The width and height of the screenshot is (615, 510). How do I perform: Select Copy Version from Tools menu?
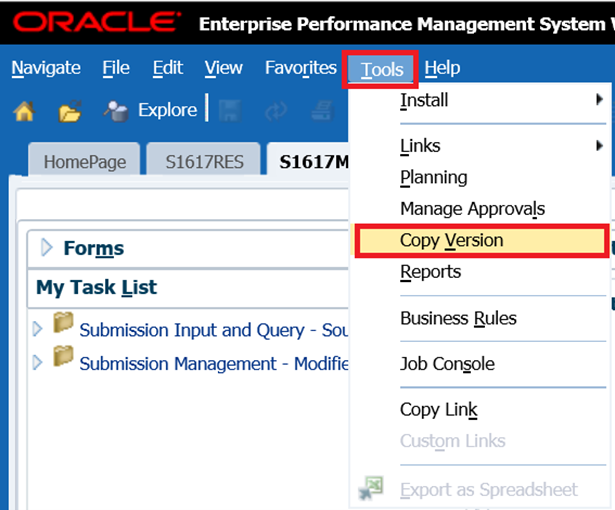[452, 240]
